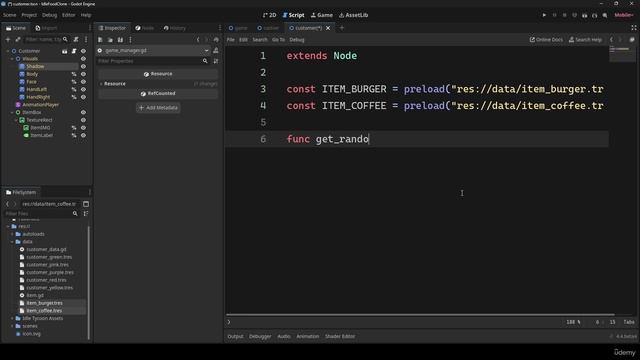Attach script icon in Scene dock toolbar
This screenshot has width=640, height=360.
(76, 40)
